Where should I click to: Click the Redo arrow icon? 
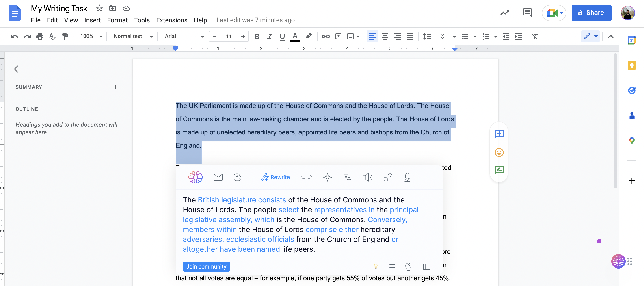point(27,37)
